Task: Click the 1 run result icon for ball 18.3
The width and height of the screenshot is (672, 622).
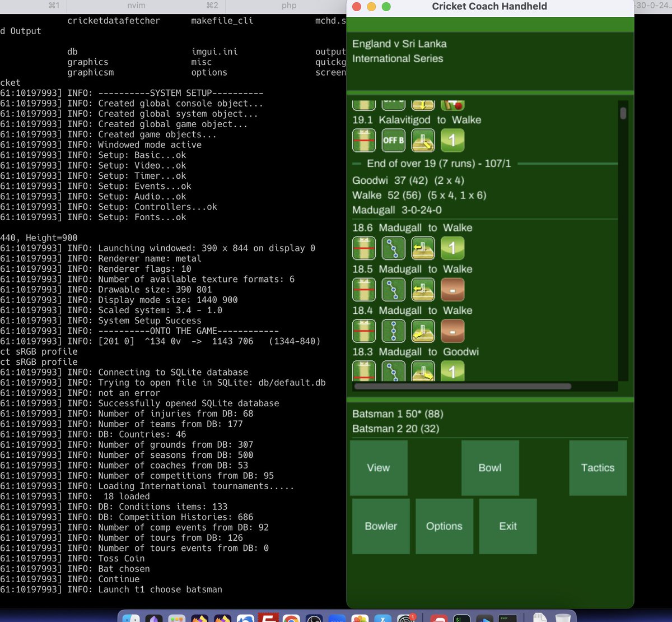Action: tap(452, 371)
